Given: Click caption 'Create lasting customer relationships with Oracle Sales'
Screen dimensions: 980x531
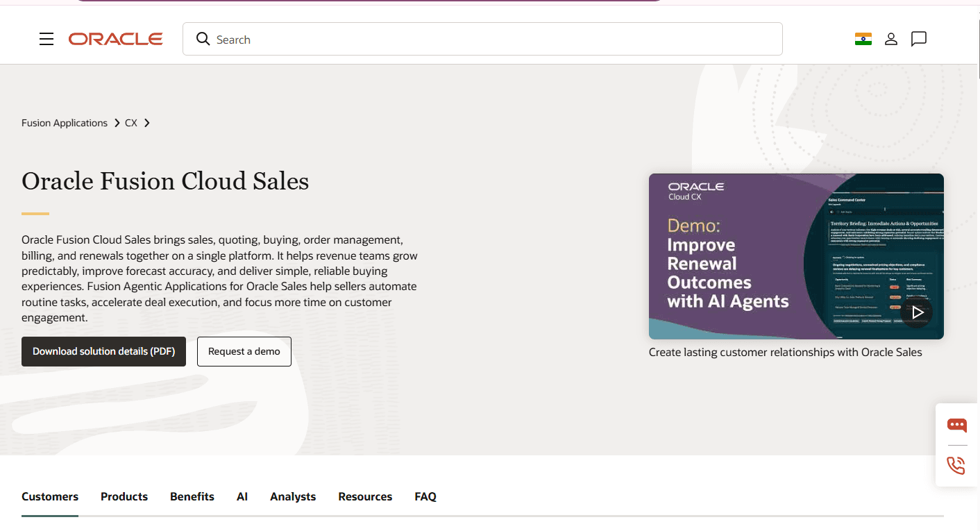Looking at the screenshot, I should 785,352.
